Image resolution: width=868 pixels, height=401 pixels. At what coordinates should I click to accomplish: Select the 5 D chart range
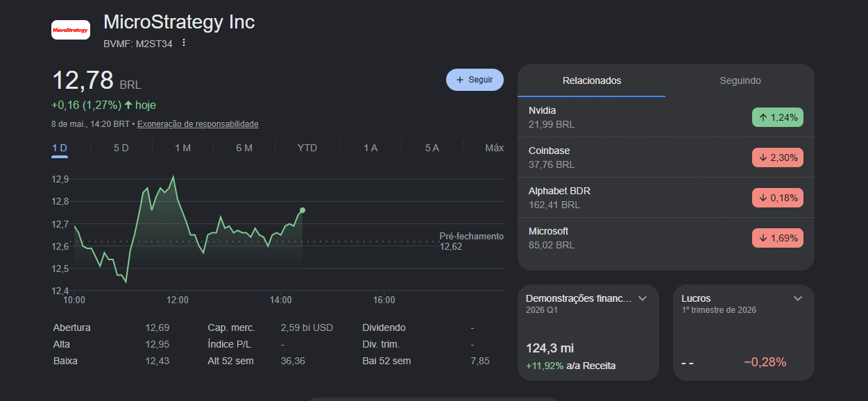[x=121, y=148]
